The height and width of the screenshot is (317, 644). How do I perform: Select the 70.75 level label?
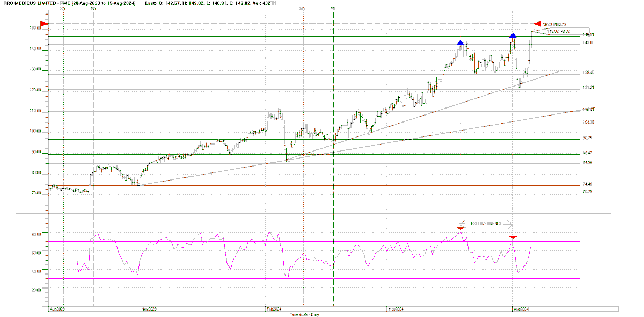tap(588, 192)
